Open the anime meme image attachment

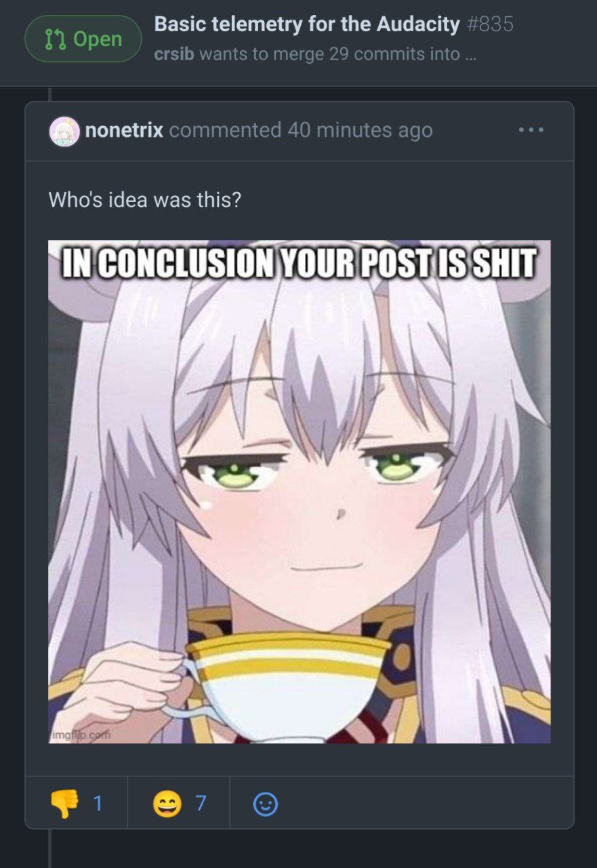(299, 492)
